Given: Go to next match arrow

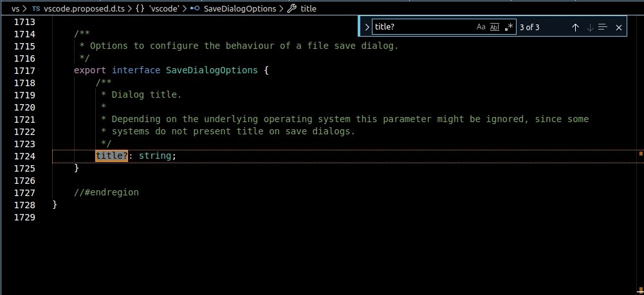Looking at the screenshot, I should [x=590, y=28].
